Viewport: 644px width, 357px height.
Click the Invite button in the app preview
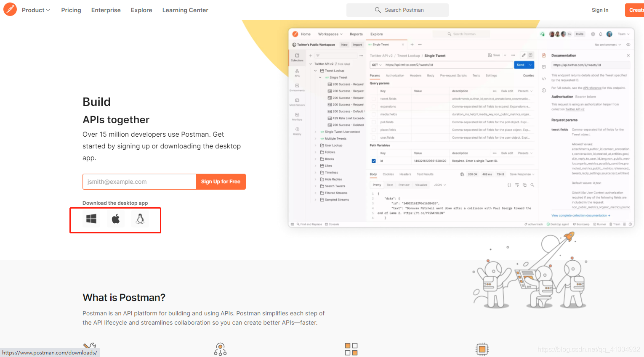pos(580,34)
